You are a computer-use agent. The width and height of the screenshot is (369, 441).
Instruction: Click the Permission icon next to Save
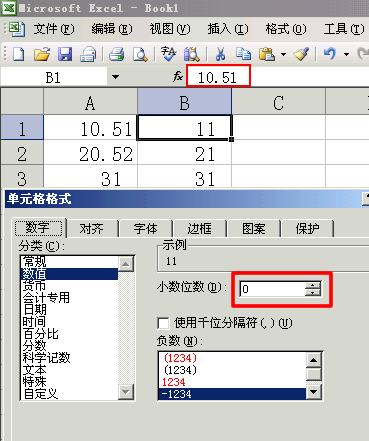click(88, 54)
